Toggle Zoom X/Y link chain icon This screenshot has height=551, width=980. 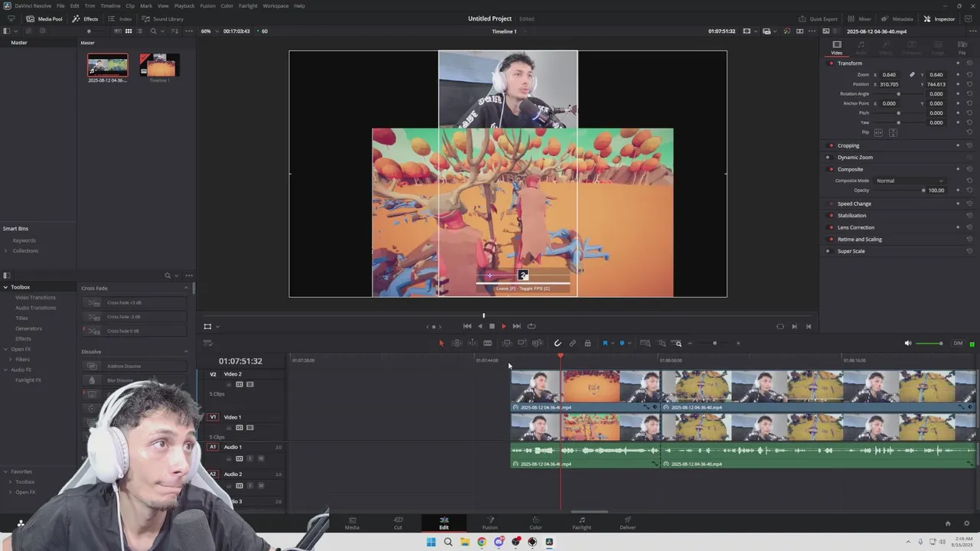(912, 75)
